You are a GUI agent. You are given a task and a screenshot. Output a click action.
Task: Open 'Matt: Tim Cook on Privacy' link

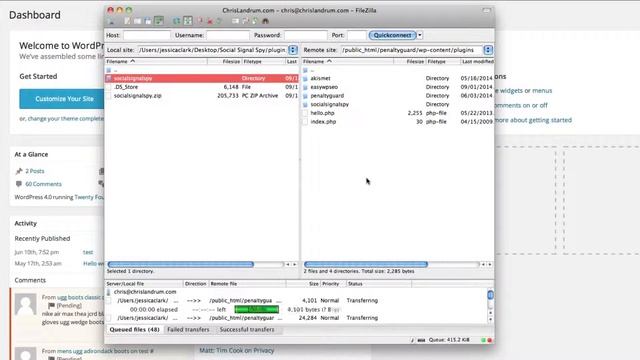237,350
